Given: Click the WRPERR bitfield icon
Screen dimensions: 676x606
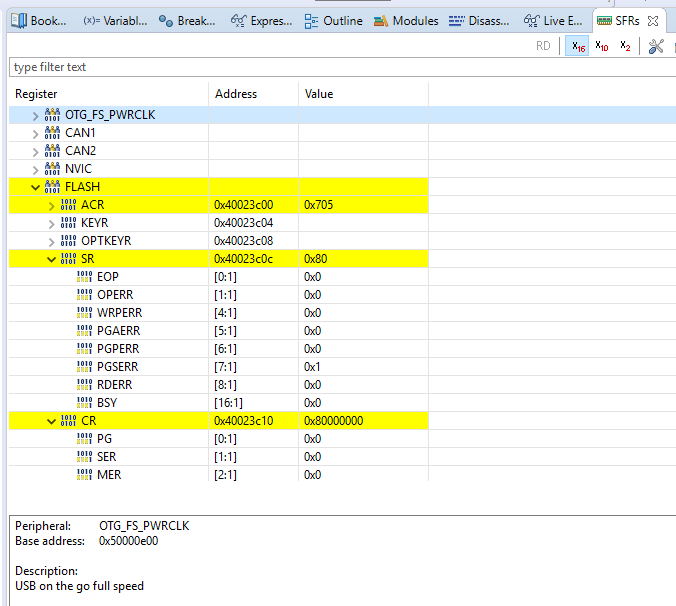Looking at the screenshot, I should tap(84, 312).
